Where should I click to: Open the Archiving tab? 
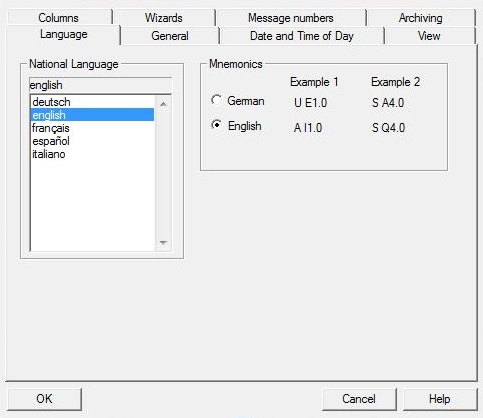pyautogui.click(x=421, y=18)
